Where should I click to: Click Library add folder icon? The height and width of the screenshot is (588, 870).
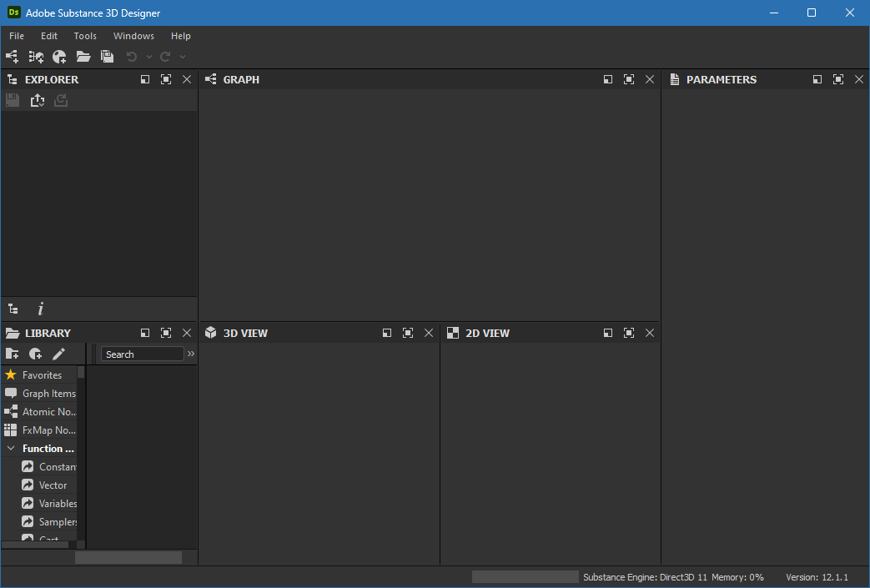coord(13,354)
